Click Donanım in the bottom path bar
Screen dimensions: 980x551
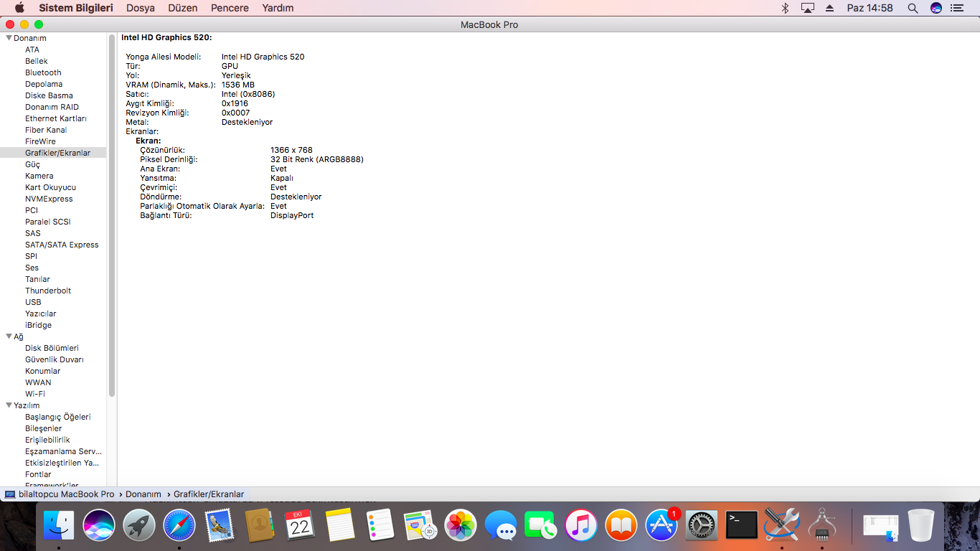(x=143, y=494)
